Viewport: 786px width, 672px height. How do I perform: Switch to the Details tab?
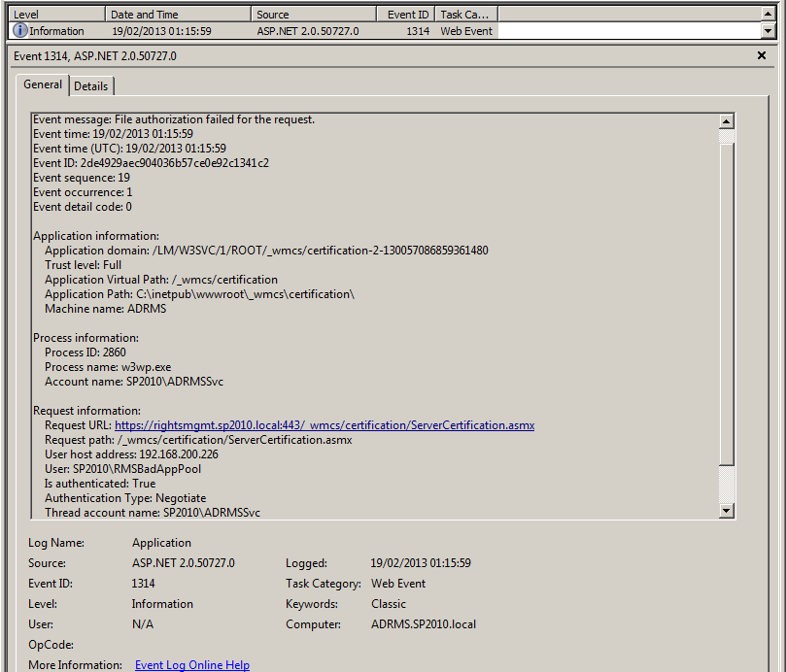coord(91,85)
